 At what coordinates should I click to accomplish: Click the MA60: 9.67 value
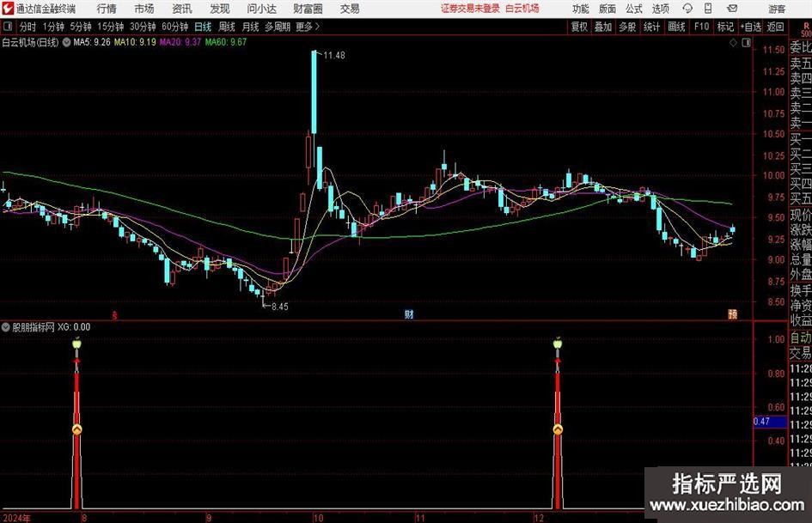click(x=225, y=42)
